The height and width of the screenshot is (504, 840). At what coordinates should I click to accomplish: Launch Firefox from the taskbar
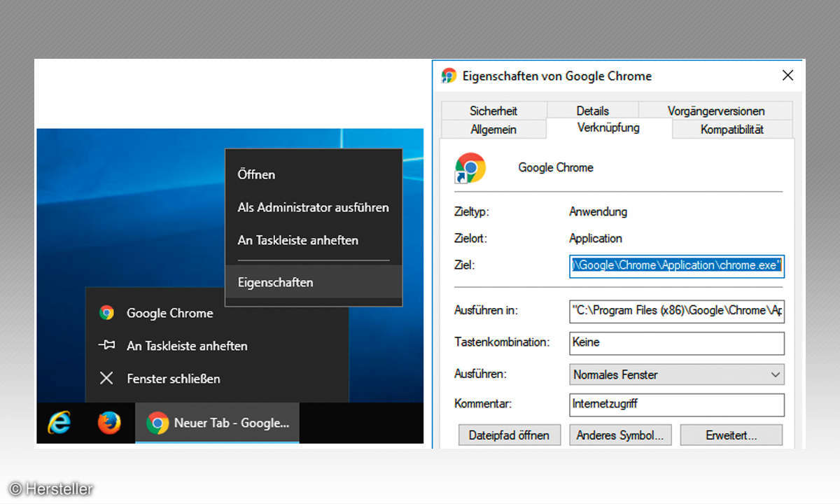109,423
